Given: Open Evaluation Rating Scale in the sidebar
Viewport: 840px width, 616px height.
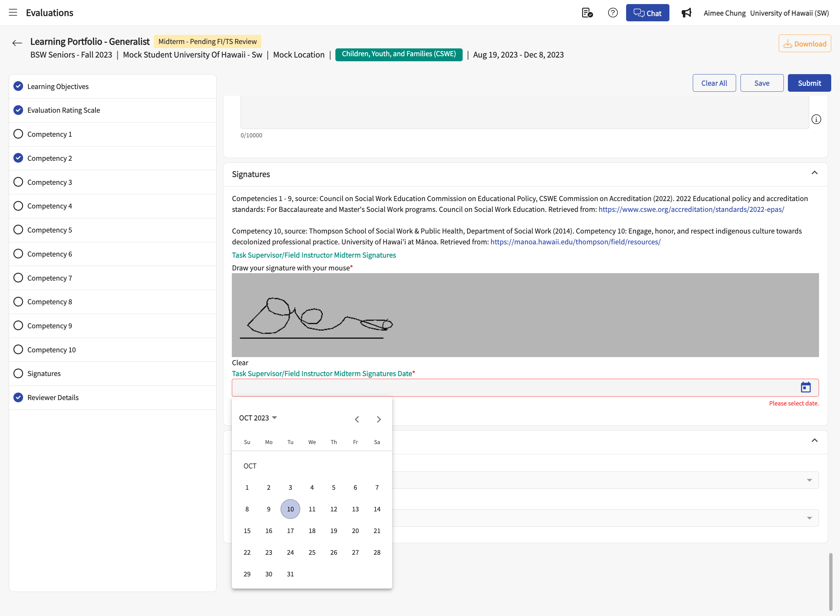Looking at the screenshot, I should pos(113,110).
